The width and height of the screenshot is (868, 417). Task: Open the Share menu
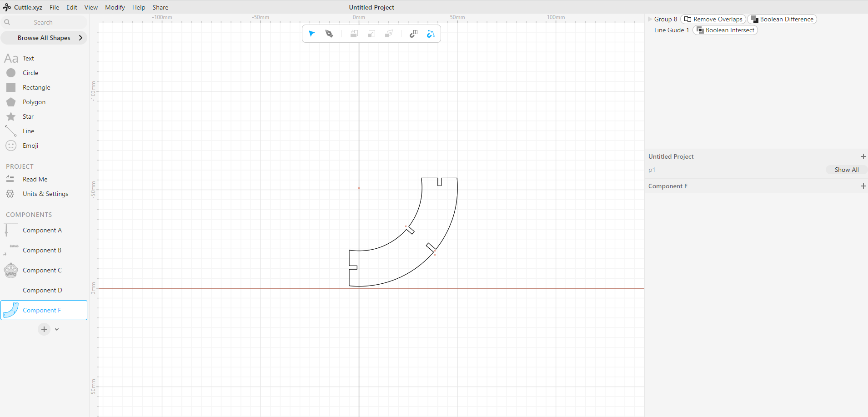pyautogui.click(x=160, y=7)
